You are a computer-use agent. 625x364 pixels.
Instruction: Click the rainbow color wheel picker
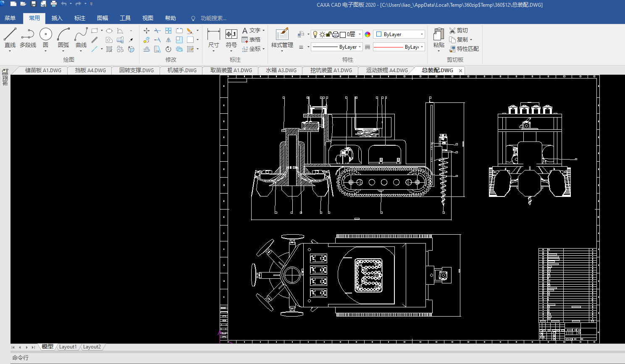click(368, 34)
